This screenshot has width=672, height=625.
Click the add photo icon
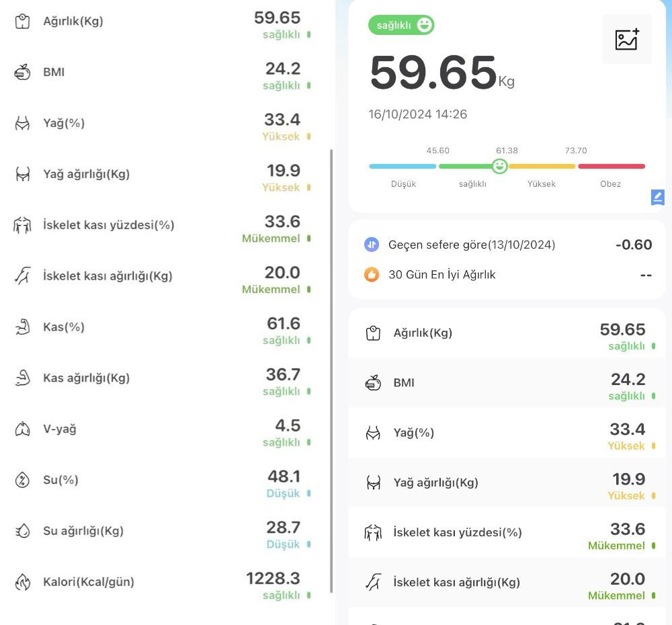pyautogui.click(x=626, y=40)
